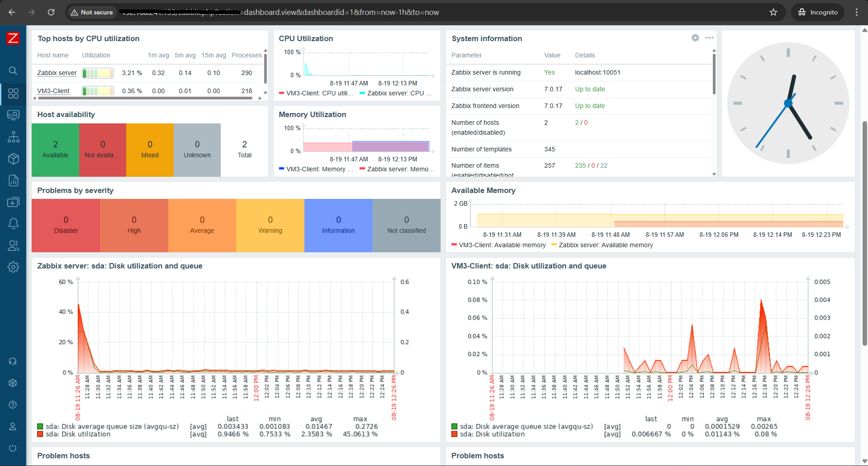This screenshot has width=868, height=466.
Task: Open the System information three-dots menu
Action: (709, 38)
